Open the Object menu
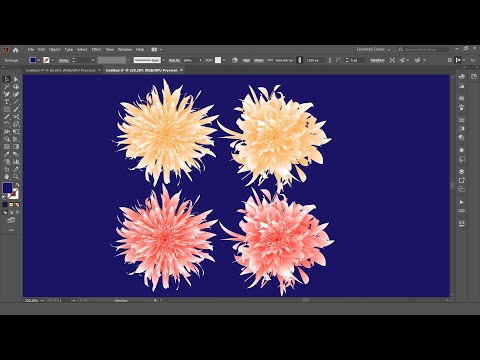 click(x=54, y=49)
